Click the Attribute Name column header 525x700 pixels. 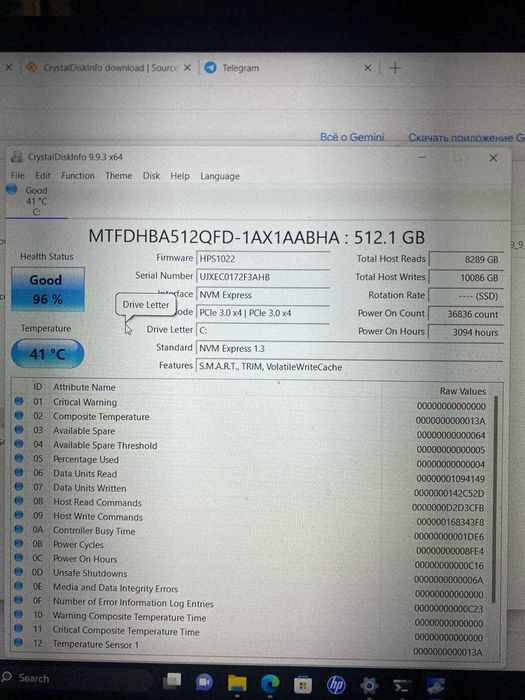[x=84, y=387]
